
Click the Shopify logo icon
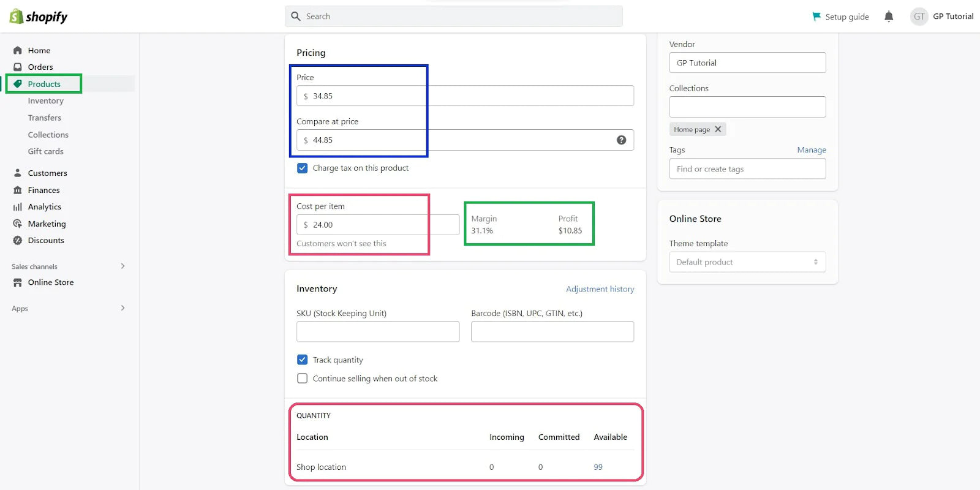[17, 17]
